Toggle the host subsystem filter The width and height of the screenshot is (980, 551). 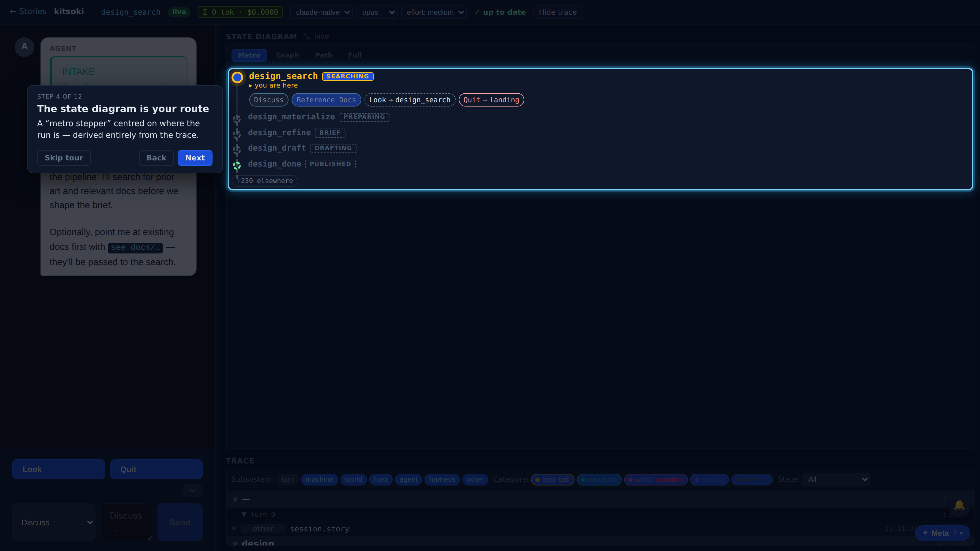coord(380,479)
